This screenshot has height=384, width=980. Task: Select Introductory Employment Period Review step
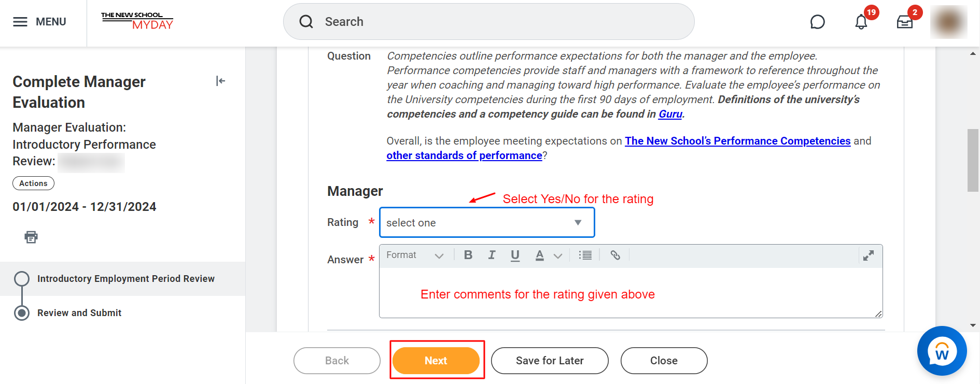[x=126, y=279]
